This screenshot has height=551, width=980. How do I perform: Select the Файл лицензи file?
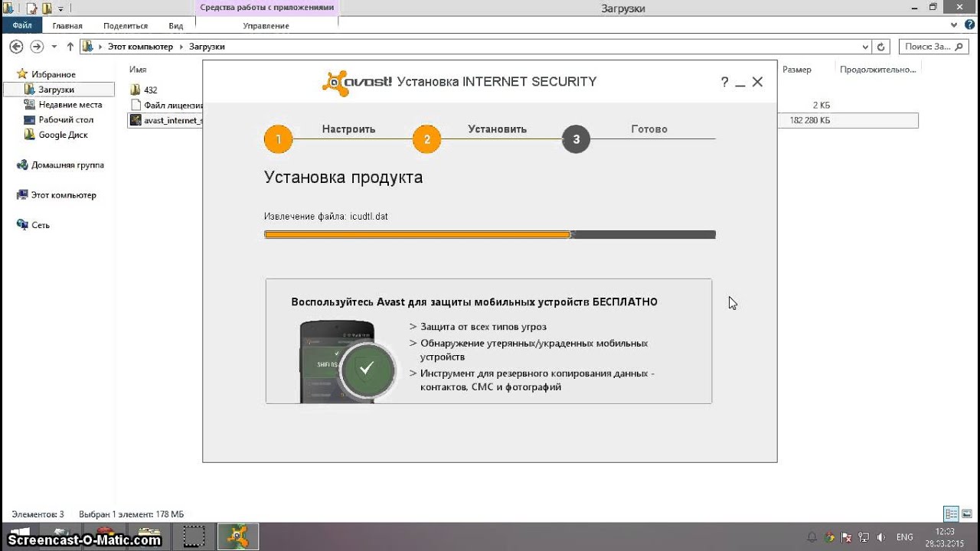[x=166, y=105]
